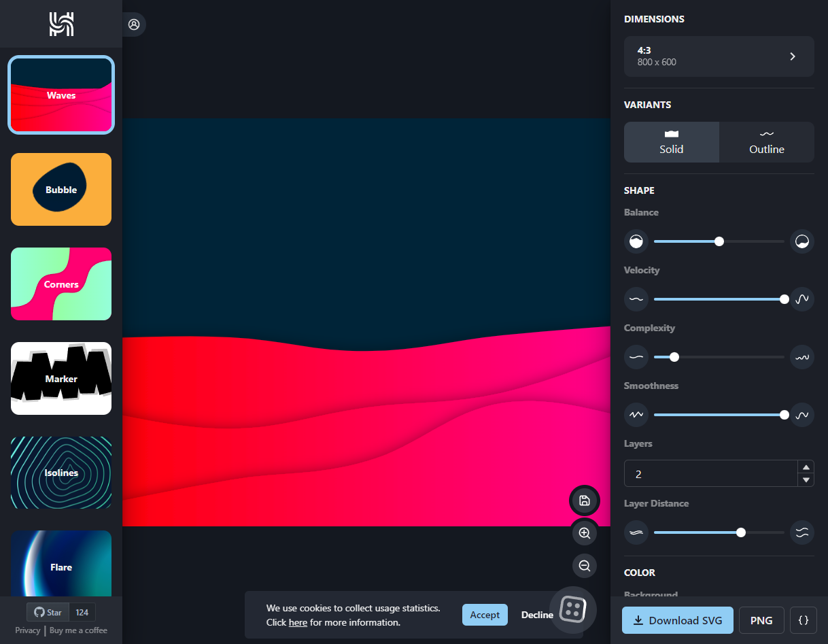Click the Haikei logo at top left
The image size is (828, 644).
click(x=61, y=24)
